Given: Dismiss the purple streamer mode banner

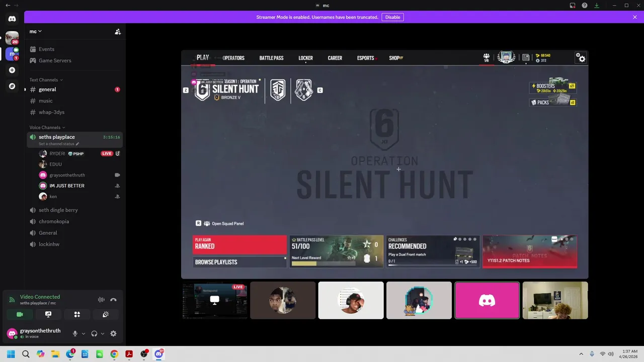Looking at the screenshot, I should 635,17.
